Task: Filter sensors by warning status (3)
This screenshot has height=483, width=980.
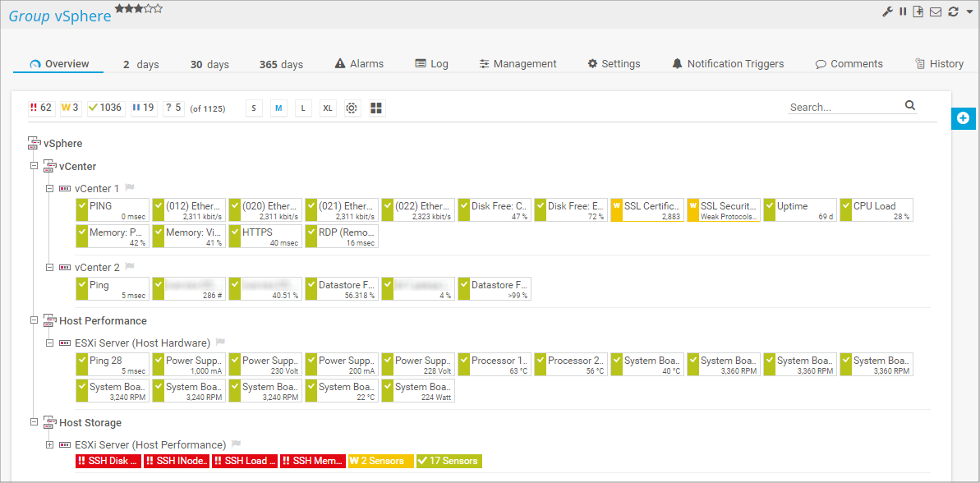Action: click(x=71, y=108)
